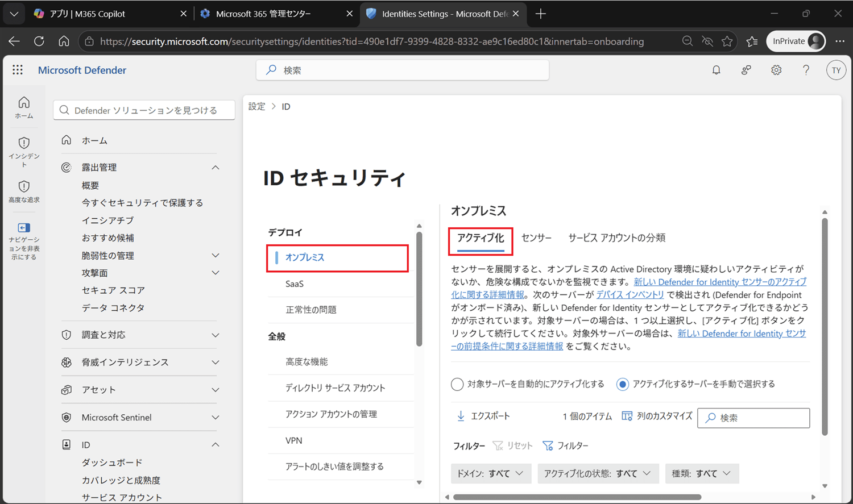This screenshot has width=853, height=504.
Task: Collapse Exposure management section
Action: tap(216, 167)
